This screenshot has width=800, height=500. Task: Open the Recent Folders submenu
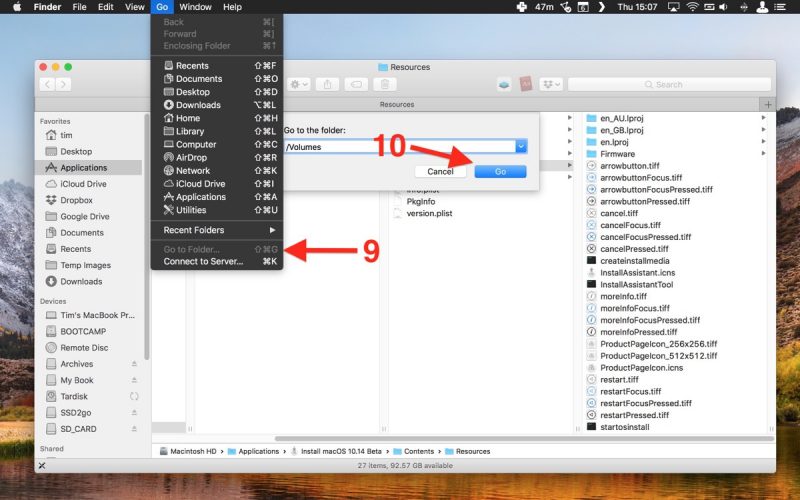pos(217,230)
